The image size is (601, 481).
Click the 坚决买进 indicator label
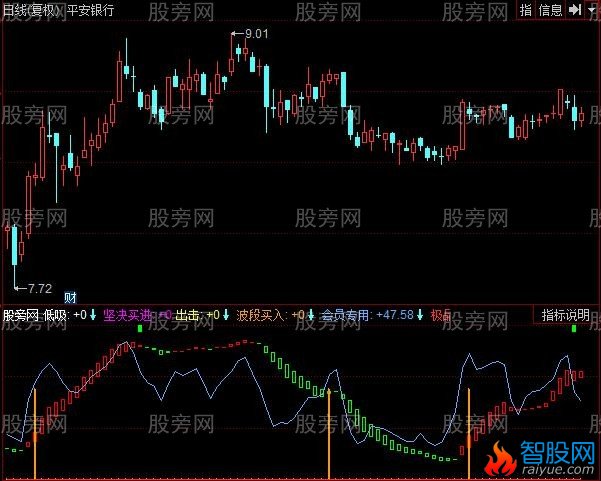[128, 315]
